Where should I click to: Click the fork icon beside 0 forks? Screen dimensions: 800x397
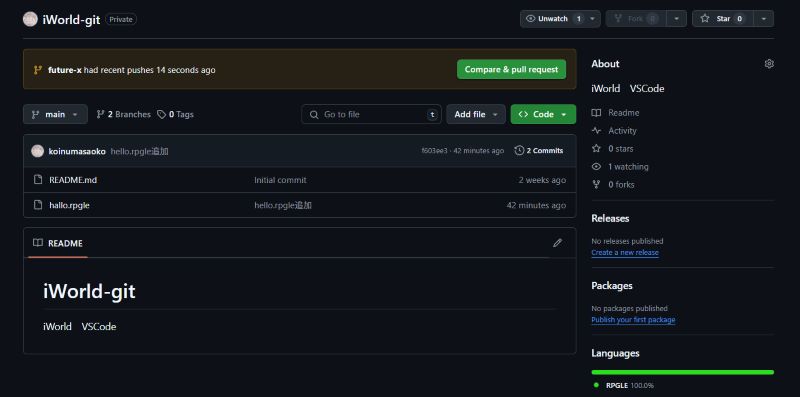(596, 185)
